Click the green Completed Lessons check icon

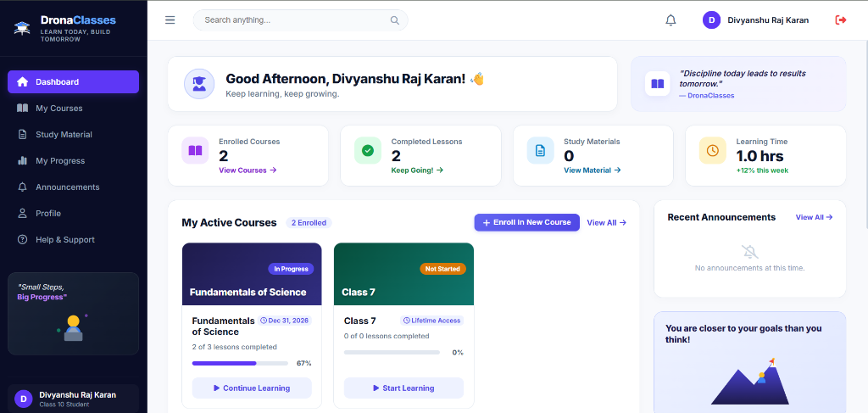tap(368, 151)
